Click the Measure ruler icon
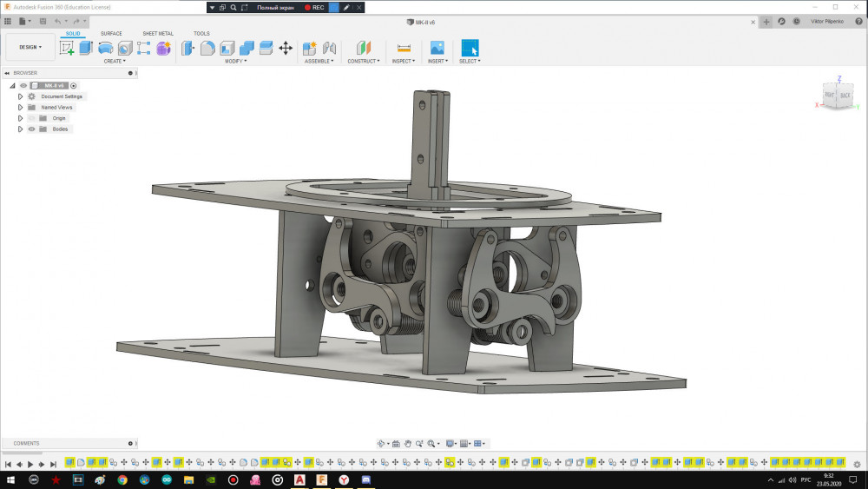Screen dimensions: 868x489 [x=404, y=49]
